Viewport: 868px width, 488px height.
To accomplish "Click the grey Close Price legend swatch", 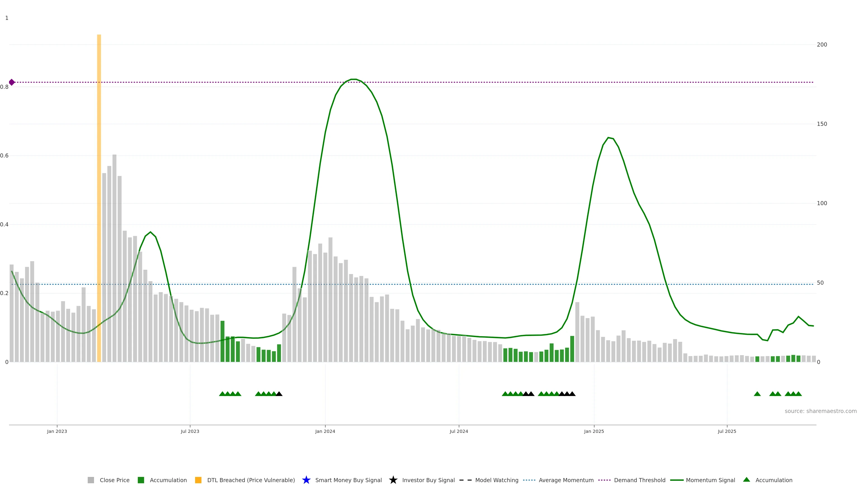I will coord(91,480).
